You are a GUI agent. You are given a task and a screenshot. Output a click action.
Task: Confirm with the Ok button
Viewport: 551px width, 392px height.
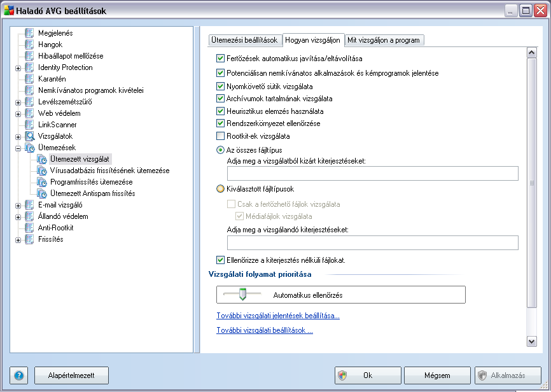(368, 375)
